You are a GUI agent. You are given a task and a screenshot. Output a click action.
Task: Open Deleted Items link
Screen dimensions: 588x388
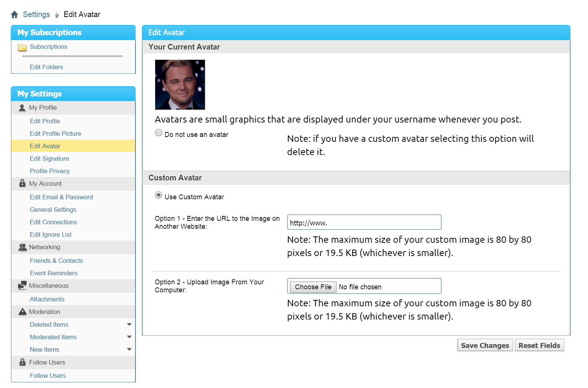(x=49, y=324)
